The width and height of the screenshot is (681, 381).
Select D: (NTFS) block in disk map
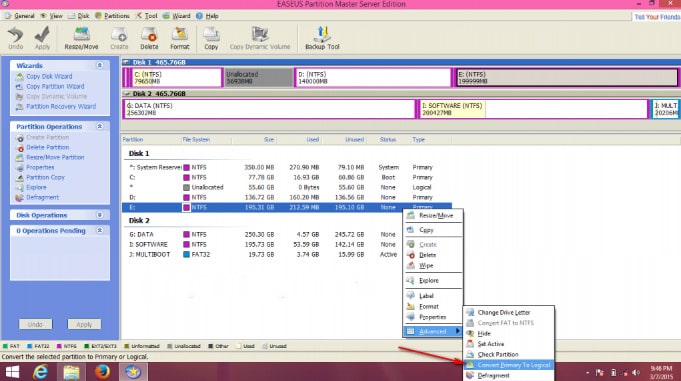[x=373, y=77]
